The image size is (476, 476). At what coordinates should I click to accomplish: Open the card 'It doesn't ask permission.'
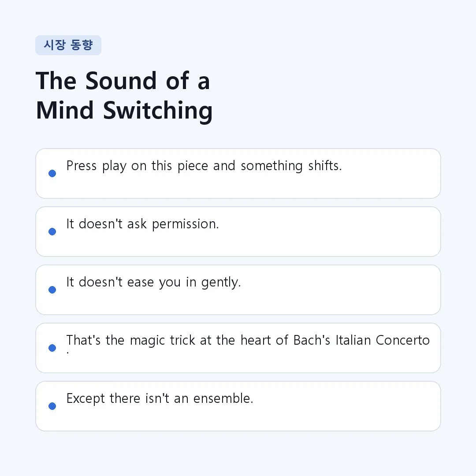(x=238, y=232)
